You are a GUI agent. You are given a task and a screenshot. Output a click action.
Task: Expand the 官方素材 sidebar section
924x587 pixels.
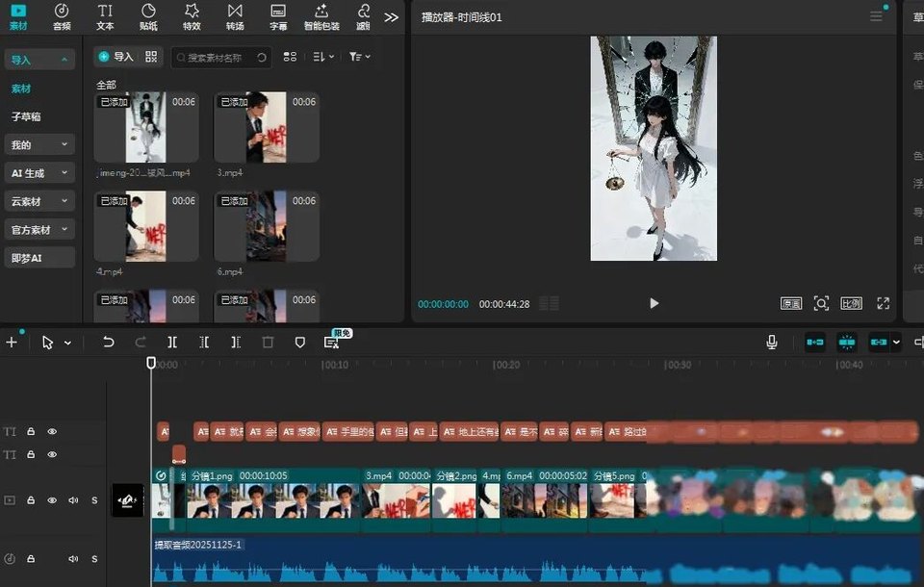tap(39, 229)
